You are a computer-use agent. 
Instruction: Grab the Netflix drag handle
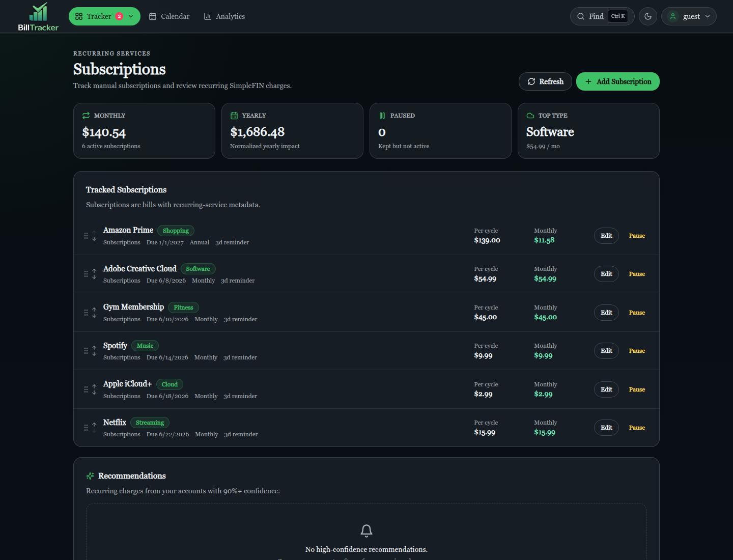point(86,428)
